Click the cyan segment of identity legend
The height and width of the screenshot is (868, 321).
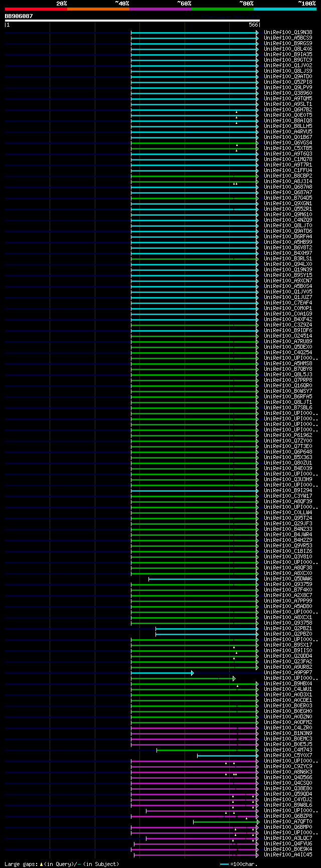click(x=285, y=9)
